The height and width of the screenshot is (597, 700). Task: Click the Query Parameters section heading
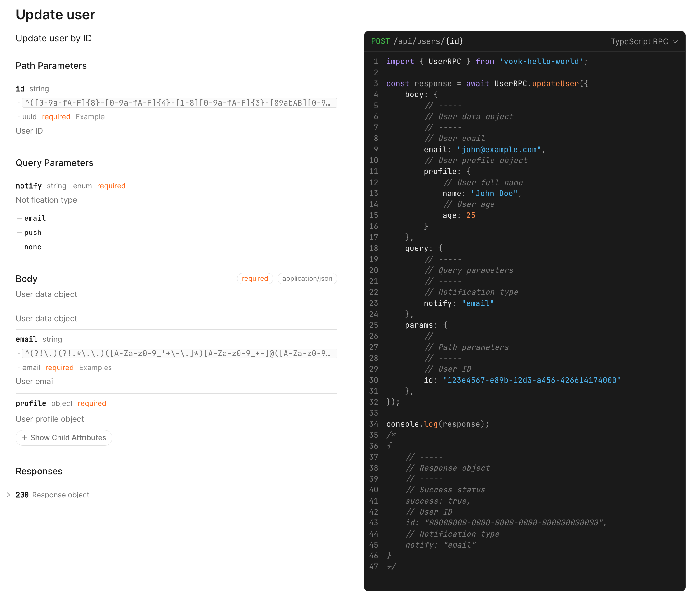click(x=54, y=163)
